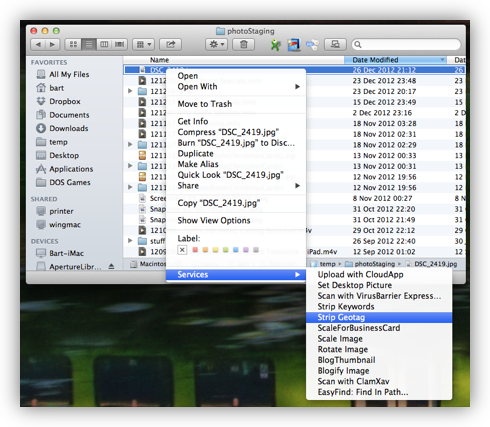
Task: Clear the label with the X box
Action: (x=182, y=250)
